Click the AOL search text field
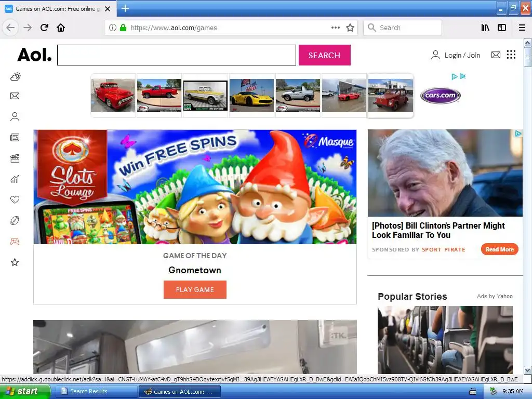This screenshot has height=399, width=532. pos(177,55)
